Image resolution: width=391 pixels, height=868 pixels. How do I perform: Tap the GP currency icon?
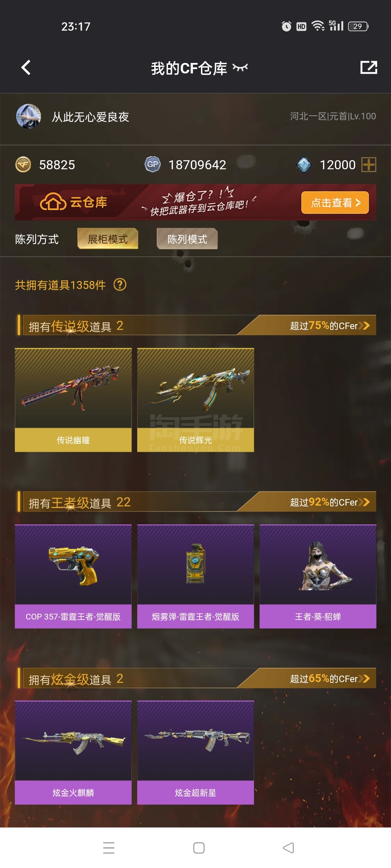point(152,165)
